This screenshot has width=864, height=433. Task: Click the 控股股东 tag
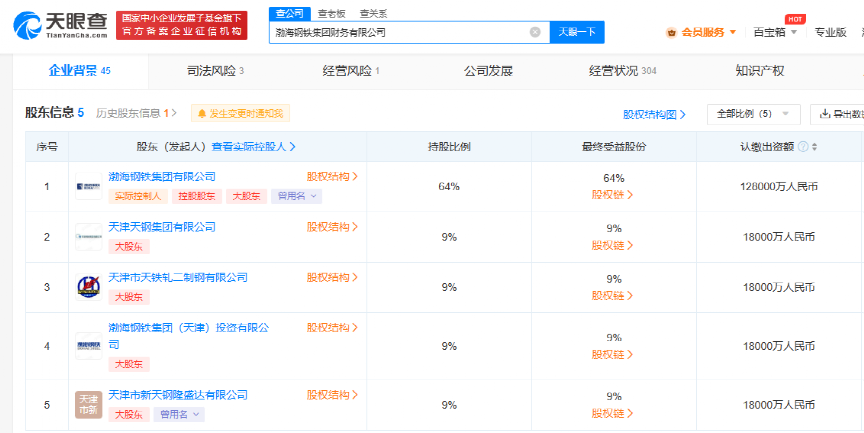[197, 196]
